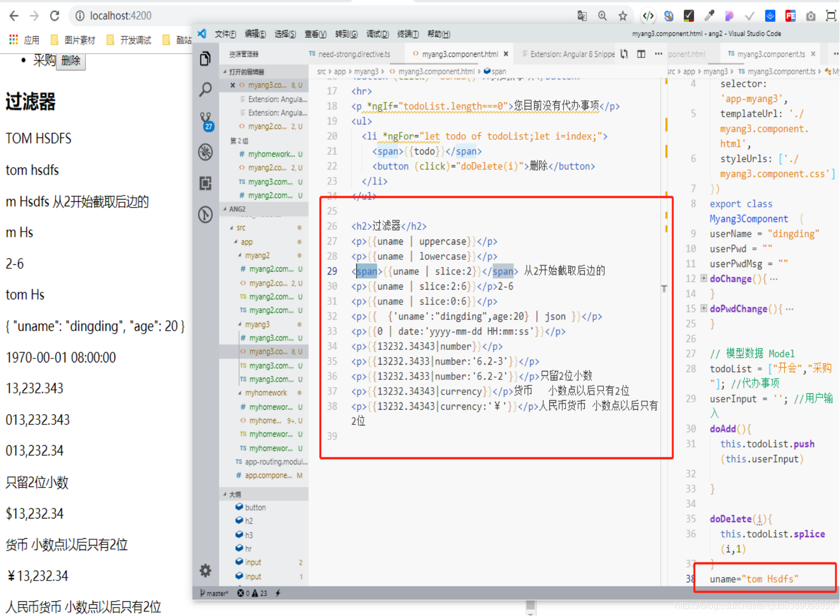
Task: Click the 删除 button on webpage
Action: [x=71, y=61]
